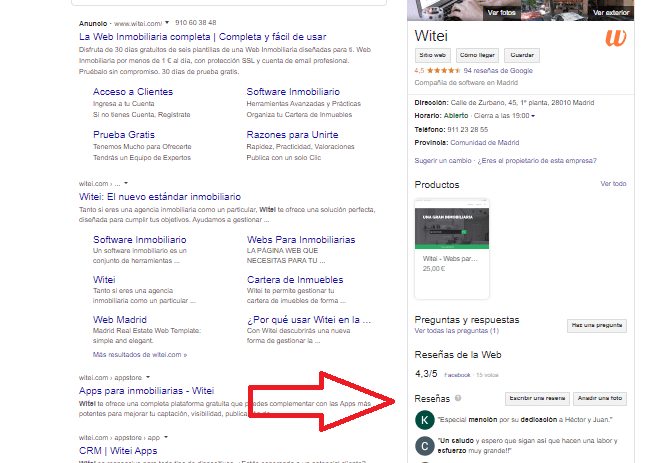
Task: Click the ad phone number '910 60 38 48'
Action: pyautogui.click(x=196, y=22)
